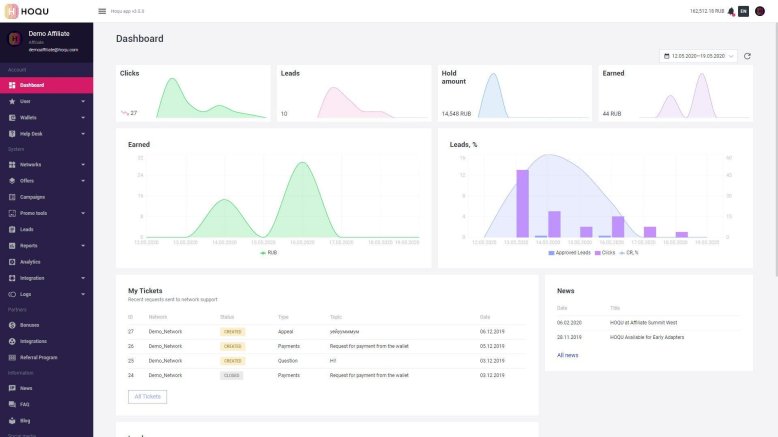Open the user avatar menu
The image size is (778, 437).
(x=760, y=11)
